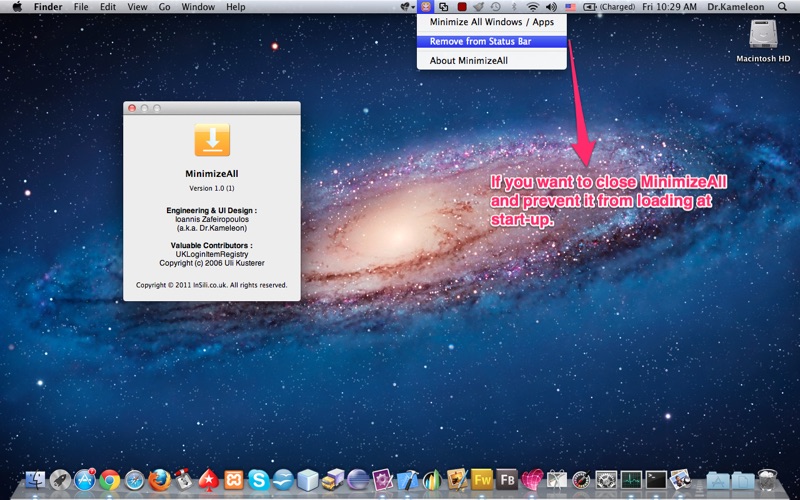Open the Finder menu
Viewport: 800px width, 500px height.
(48, 7)
